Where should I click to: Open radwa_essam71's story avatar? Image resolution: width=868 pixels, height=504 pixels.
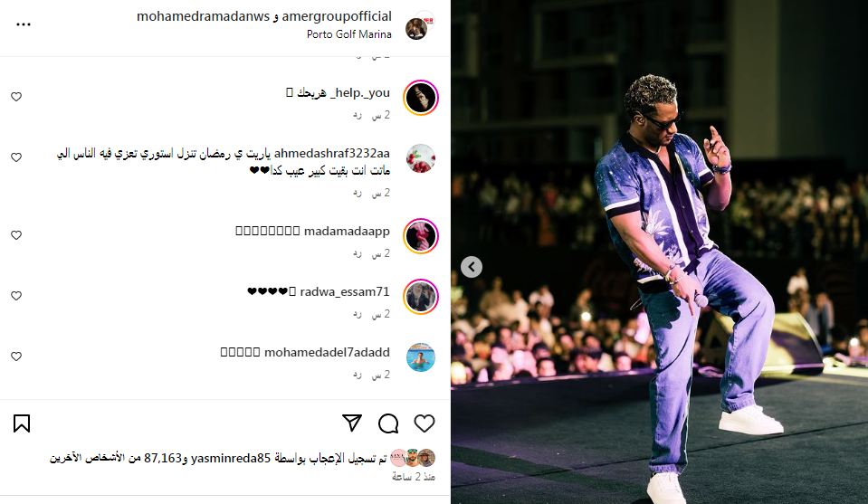pyautogui.click(x=421, y=297)
